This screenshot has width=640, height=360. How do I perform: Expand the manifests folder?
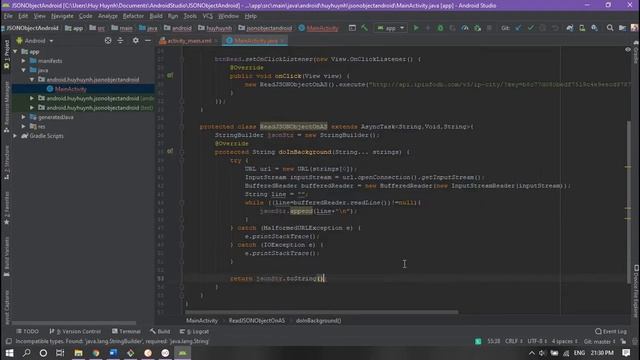[x=24, y=61]
